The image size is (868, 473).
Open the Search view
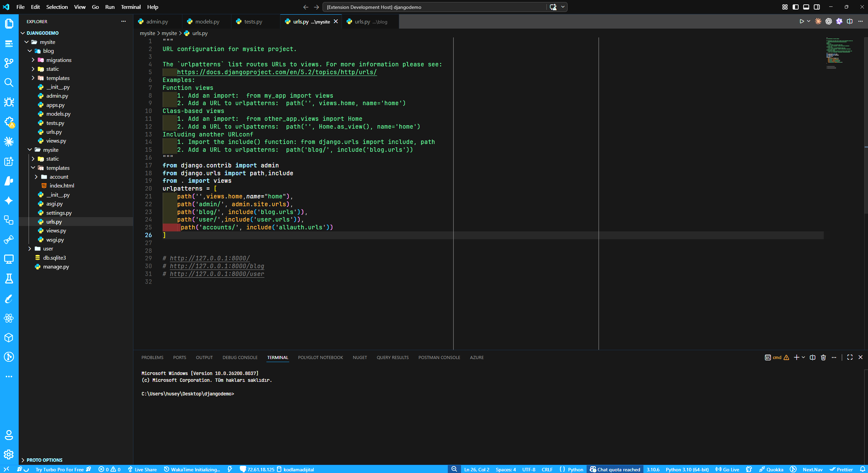(9, 83)
